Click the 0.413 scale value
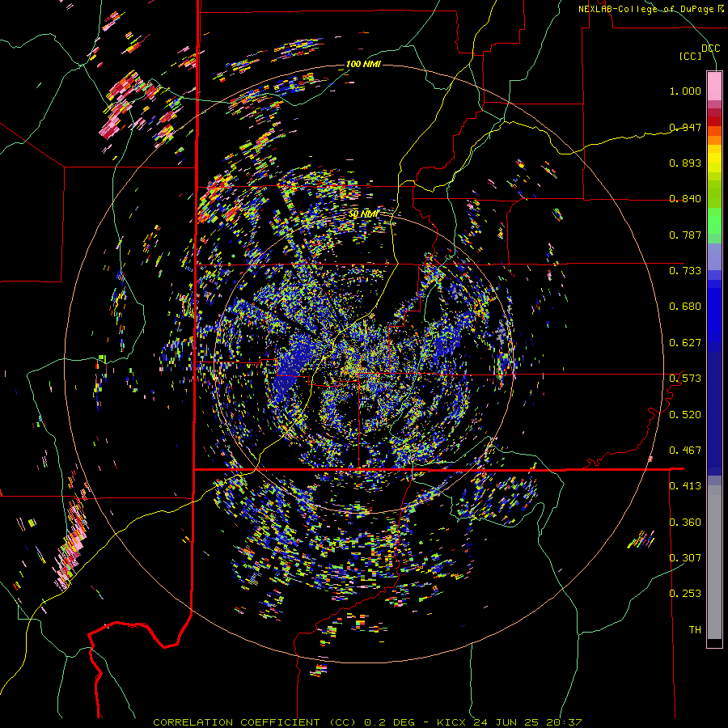The width and height of the screenshot is (728, 728). [685, 486]
